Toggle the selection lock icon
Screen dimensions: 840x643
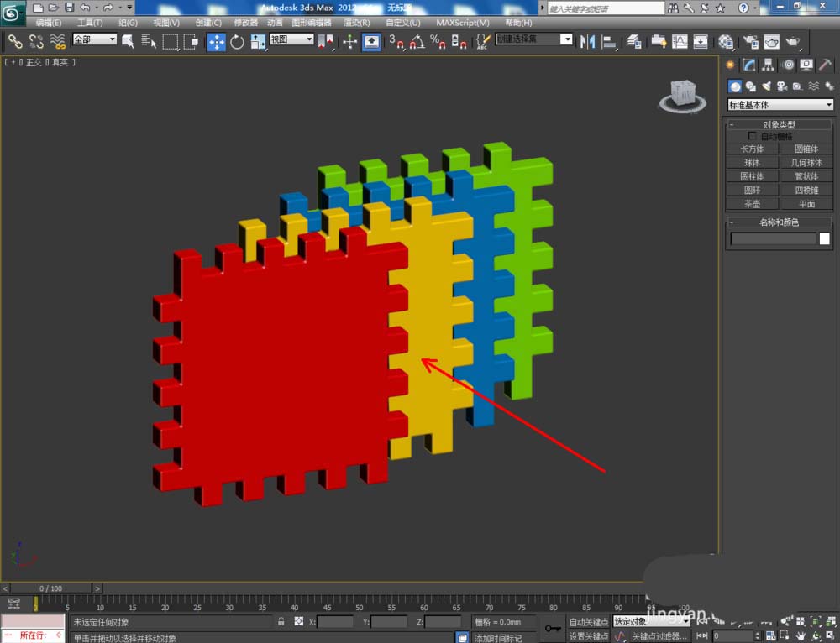click(x=281, y=622)
